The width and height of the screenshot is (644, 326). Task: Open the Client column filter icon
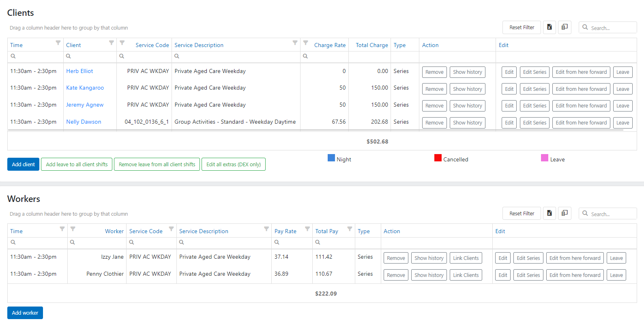(112, 43)
